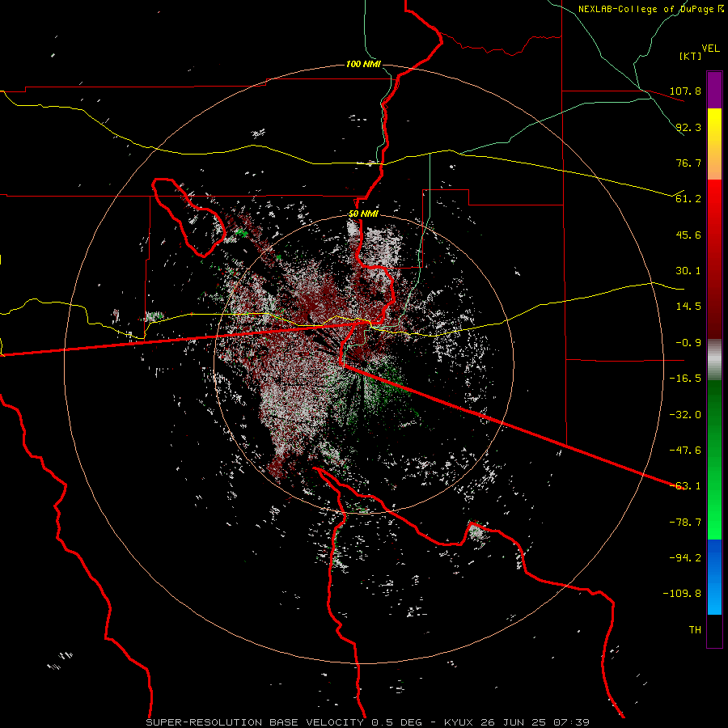This screenshot has width=728, height=728.
Task: Click the 76.7 velocity label
Action: [688, 163]
